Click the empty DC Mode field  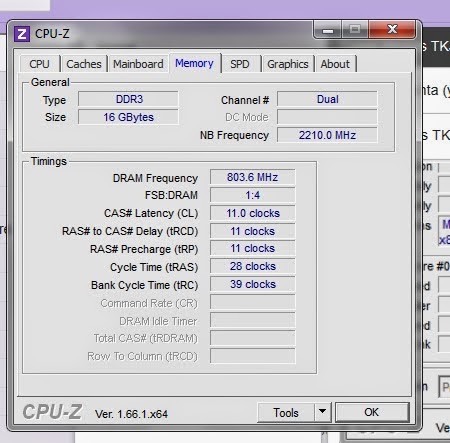[x=327, y=117]
